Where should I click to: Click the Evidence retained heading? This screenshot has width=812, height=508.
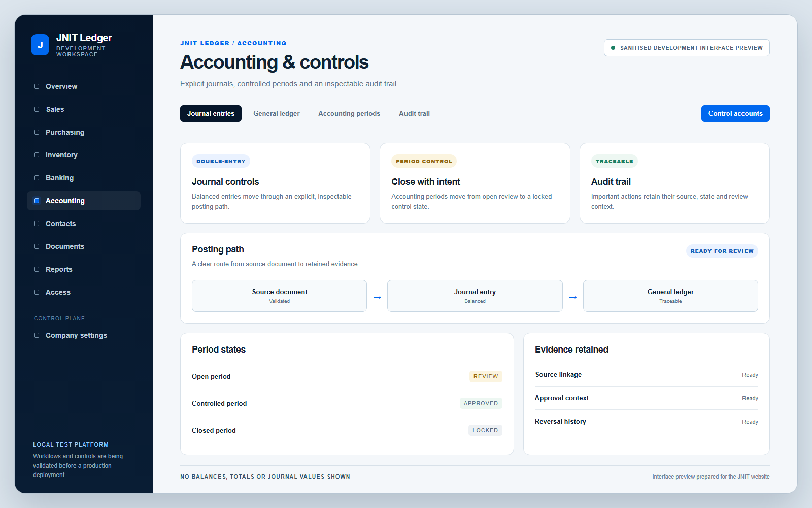point(571,350)
